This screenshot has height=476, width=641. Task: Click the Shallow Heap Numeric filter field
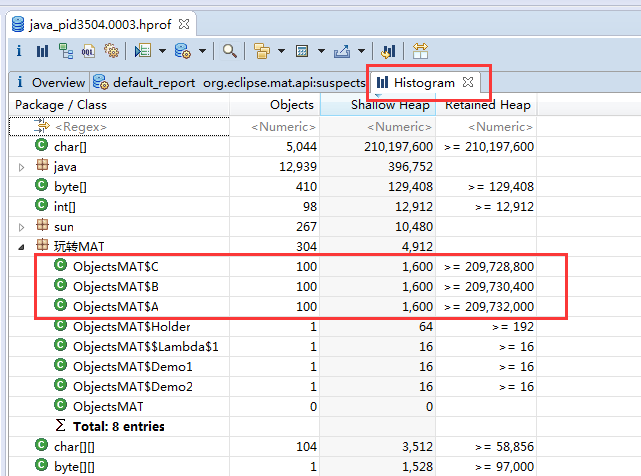point(378,127)
